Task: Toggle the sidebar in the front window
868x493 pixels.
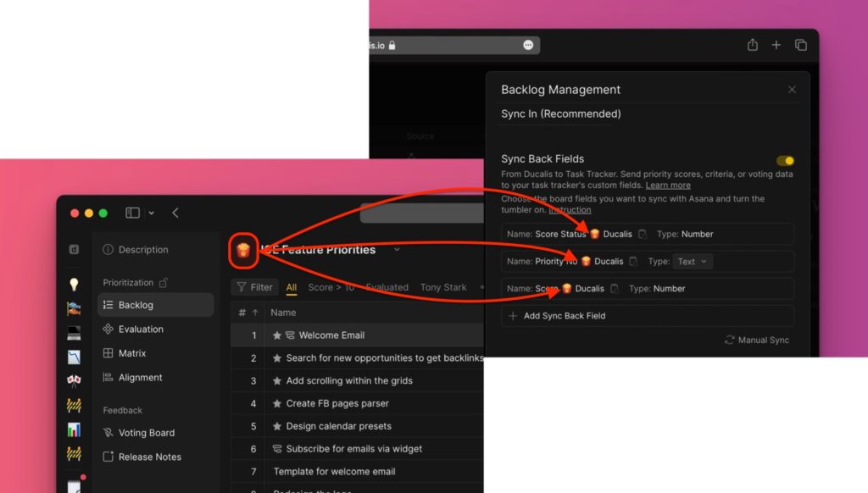Action: tap(132, 213)
